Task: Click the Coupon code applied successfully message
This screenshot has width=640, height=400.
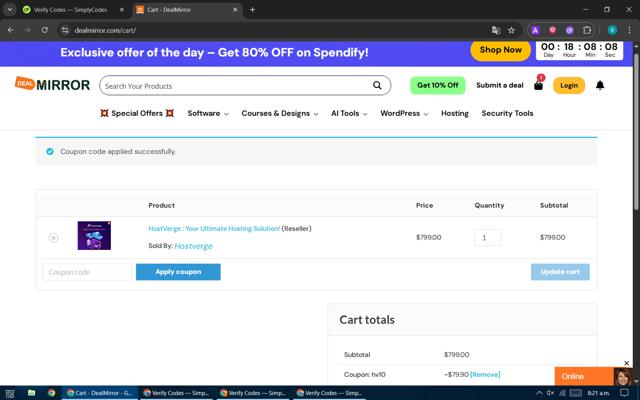Action: point(118,151)
